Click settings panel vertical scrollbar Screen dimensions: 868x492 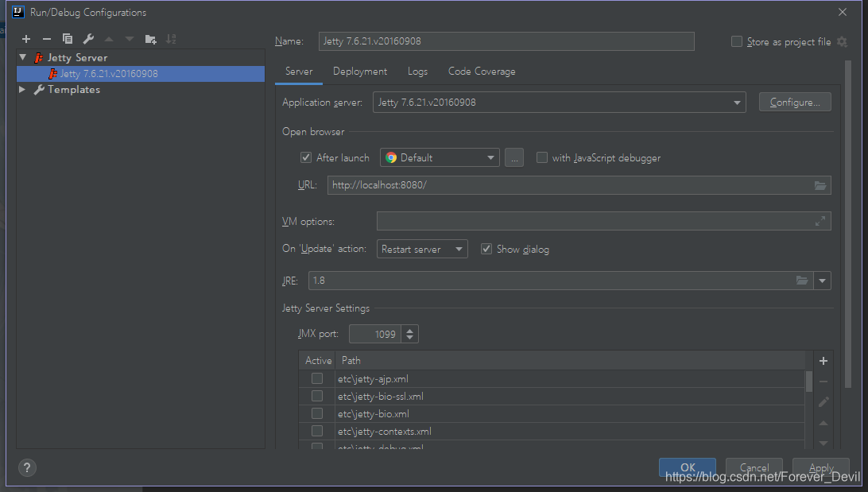pyautogui.click(x=848, y=224)
